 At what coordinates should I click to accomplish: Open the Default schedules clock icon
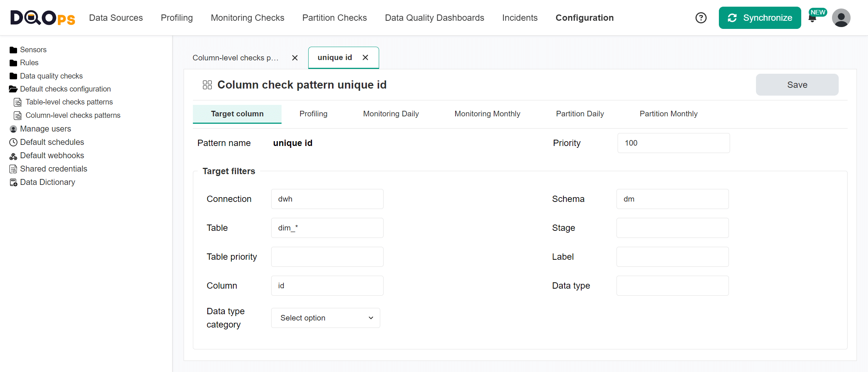point(13,142)
